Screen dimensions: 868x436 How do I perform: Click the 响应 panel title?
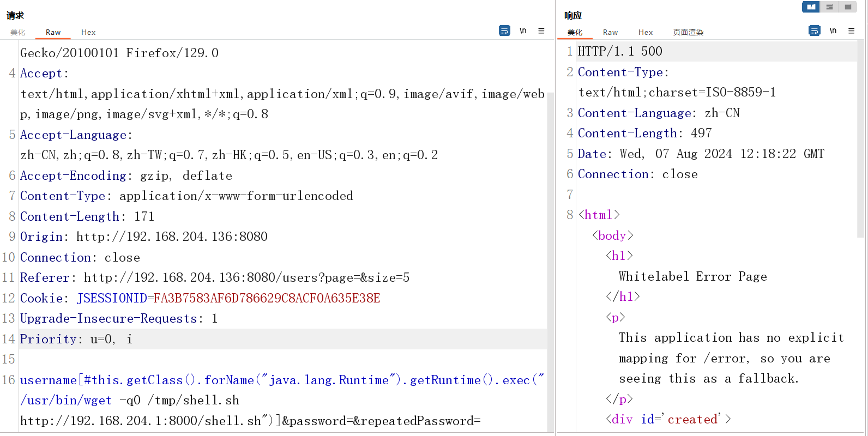coord(573,15)
